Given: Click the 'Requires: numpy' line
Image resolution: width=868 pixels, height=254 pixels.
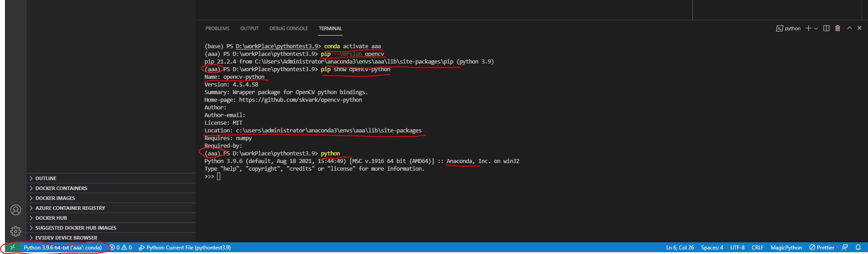Looking at the screenshot, I should tap(228, 138).
